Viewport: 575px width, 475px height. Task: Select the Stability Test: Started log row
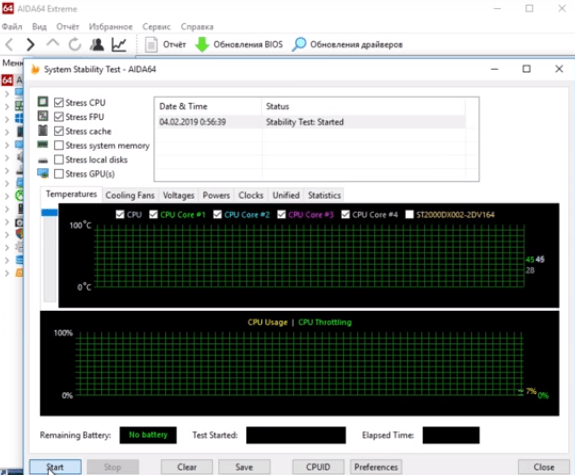click(312, 122)
